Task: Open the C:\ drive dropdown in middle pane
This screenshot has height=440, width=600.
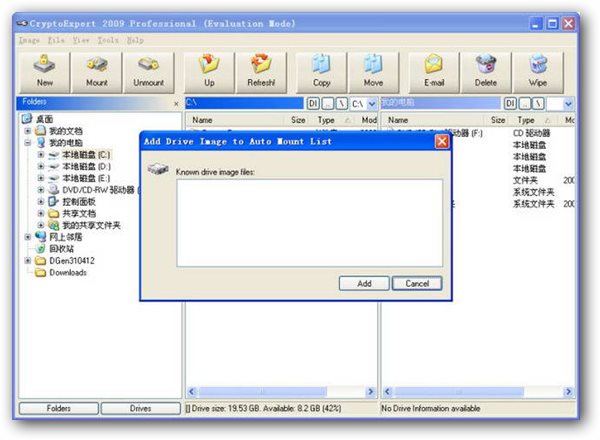Action: pos(372,104)
